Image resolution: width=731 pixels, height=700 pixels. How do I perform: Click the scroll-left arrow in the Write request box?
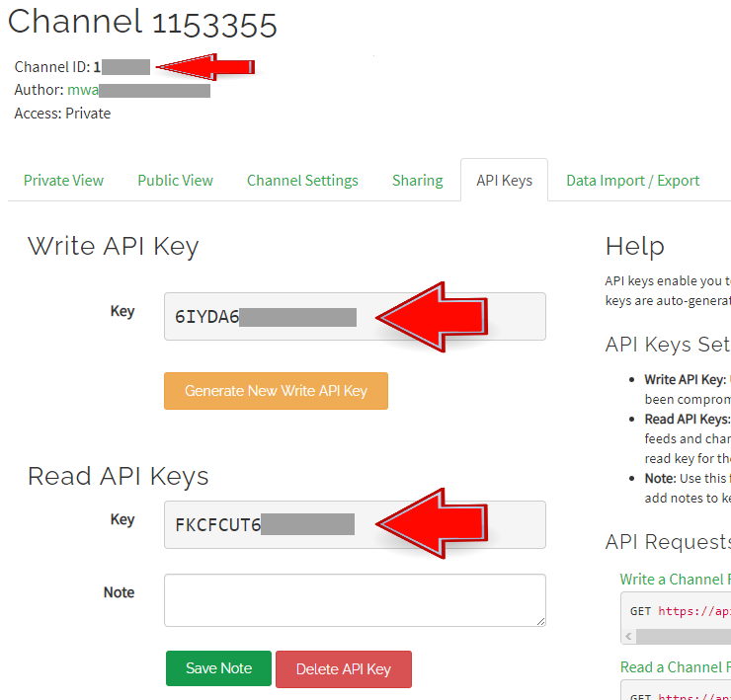click(628, 637)
